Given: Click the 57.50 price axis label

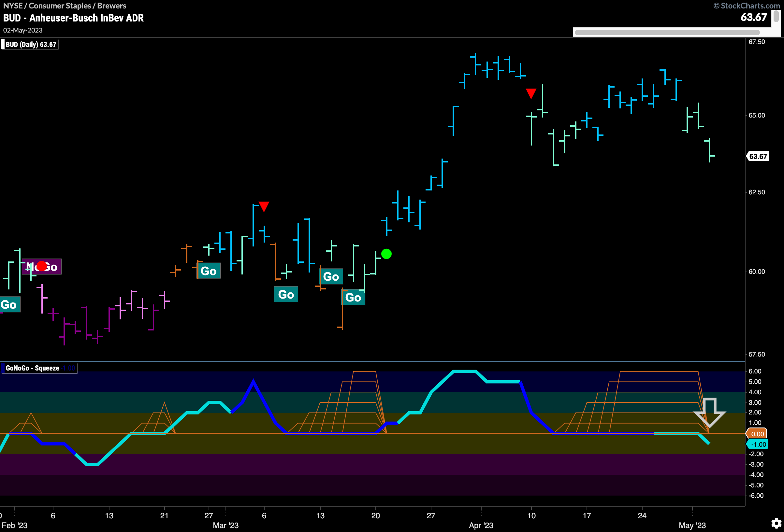Looking at the screenshot, I should pos(757,354).
